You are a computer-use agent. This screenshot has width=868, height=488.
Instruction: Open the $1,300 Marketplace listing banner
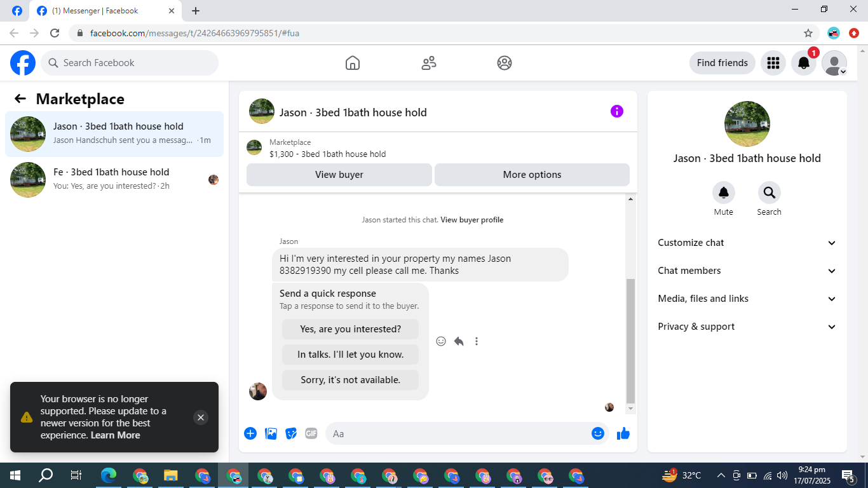pos(438,148)
